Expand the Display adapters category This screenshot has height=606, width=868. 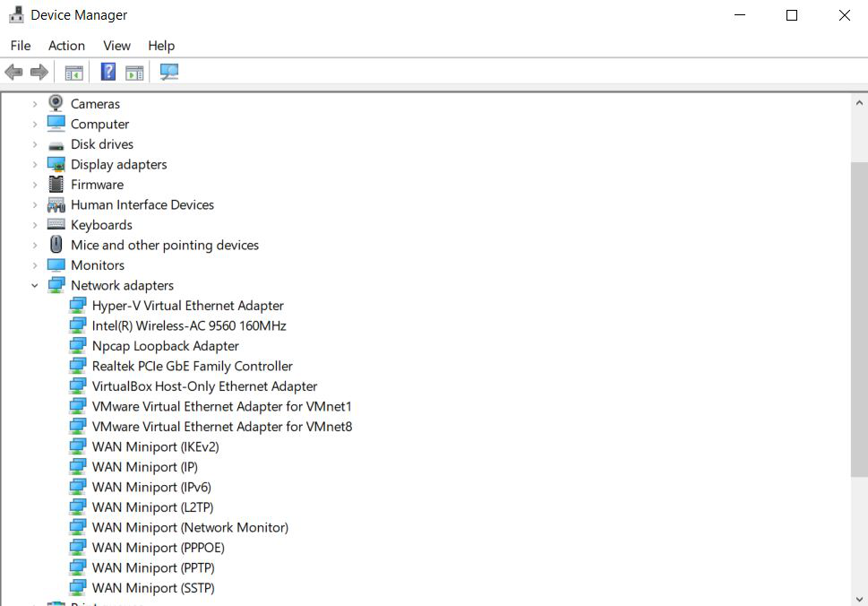click(35, 165)
